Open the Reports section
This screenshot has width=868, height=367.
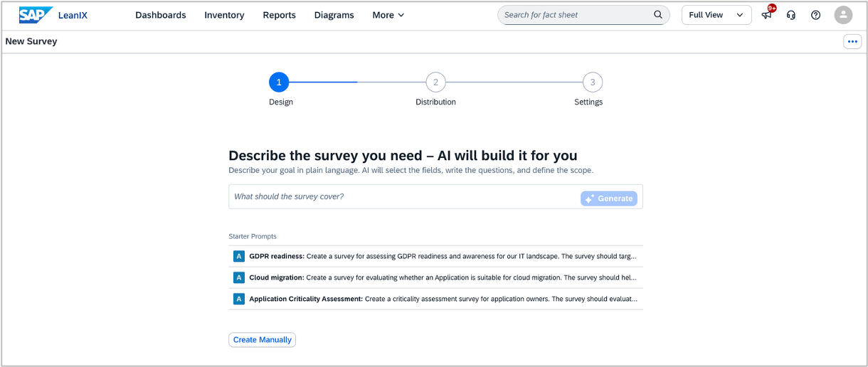coord(279,15)
